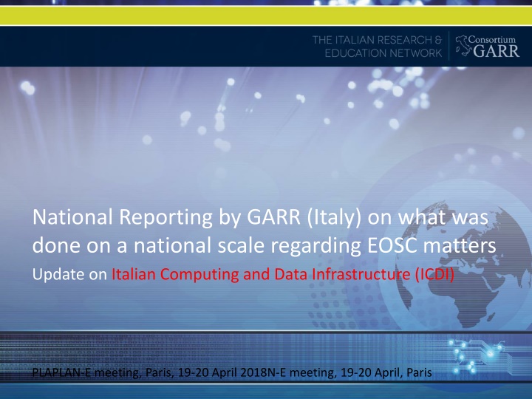Click the Consortium GARR logo
This screenshot has height=399, width=532.
[x=487, y=46]
